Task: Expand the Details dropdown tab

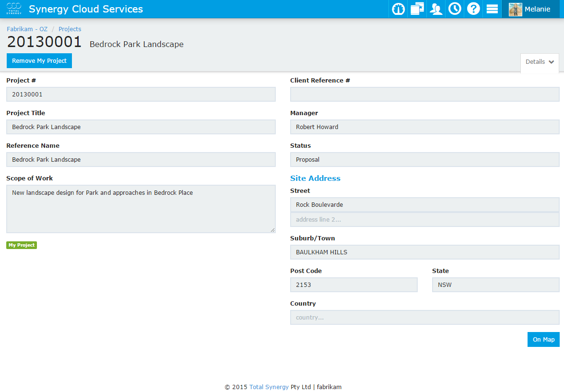Action: 540,62
